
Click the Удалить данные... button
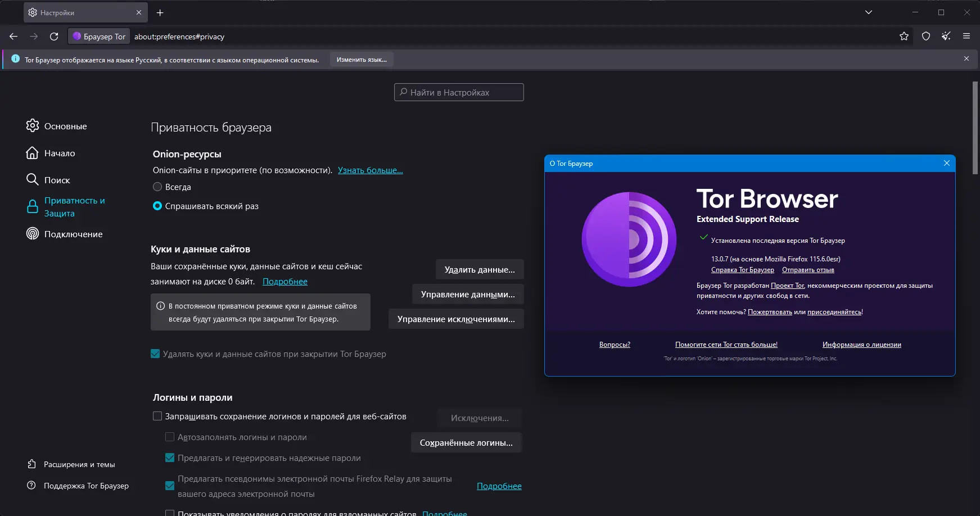(480, 270)
